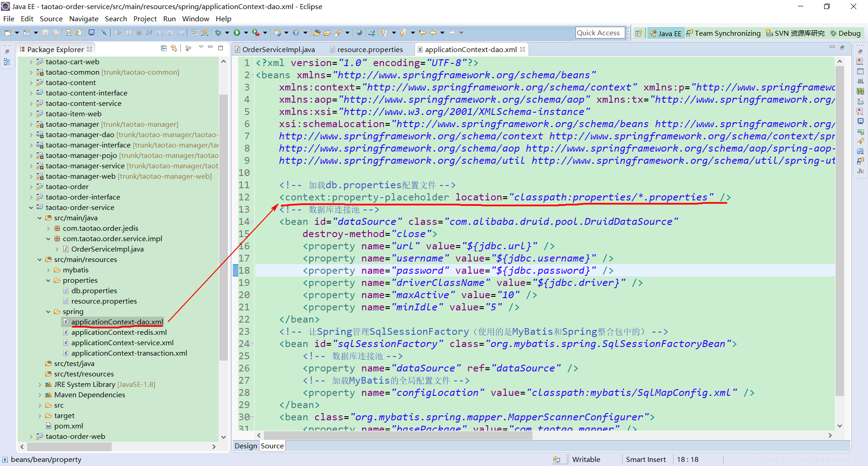Click the Quick Access search field
This screenshot has height=466, width=868.
[600, 33]
